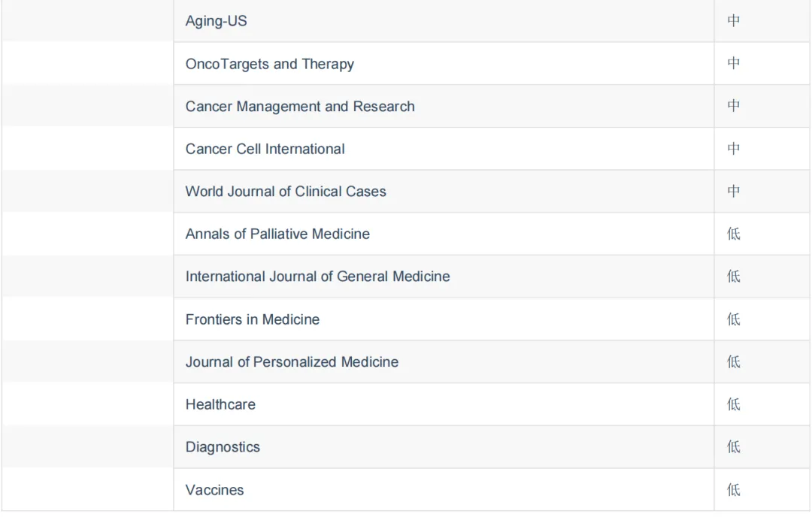Select the Vaccines journal name
812x517 pixels.
coord(214,490)
